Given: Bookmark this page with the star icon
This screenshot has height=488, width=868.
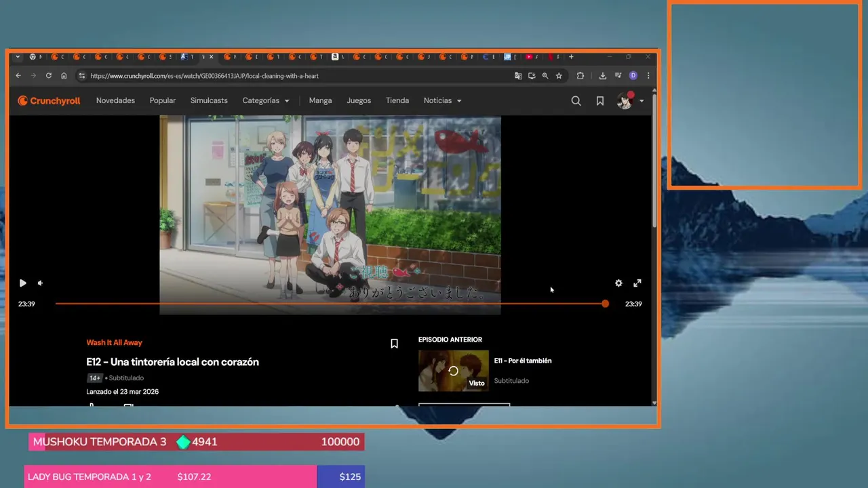Looking at the screenshot, I should click(559, 76).
